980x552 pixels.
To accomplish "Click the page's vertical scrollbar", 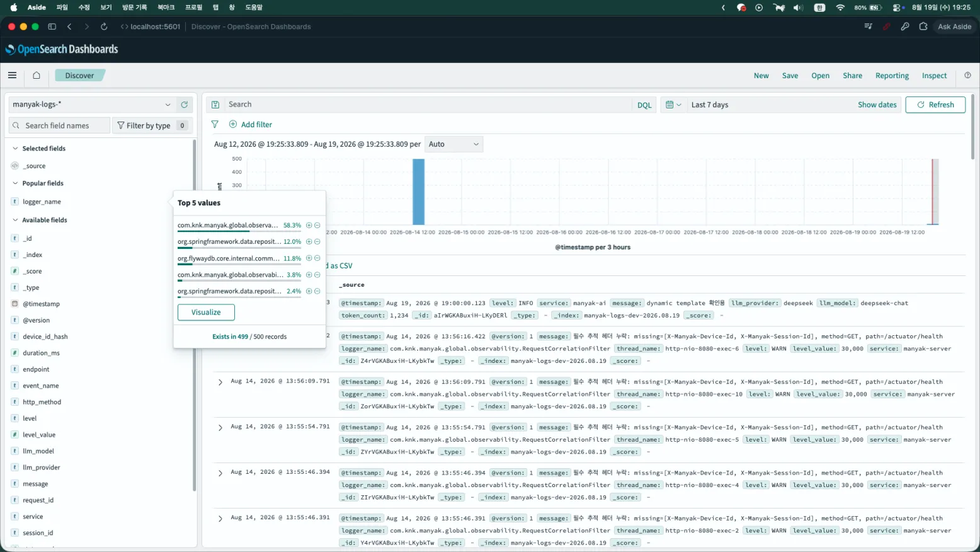I will [972, 126].
